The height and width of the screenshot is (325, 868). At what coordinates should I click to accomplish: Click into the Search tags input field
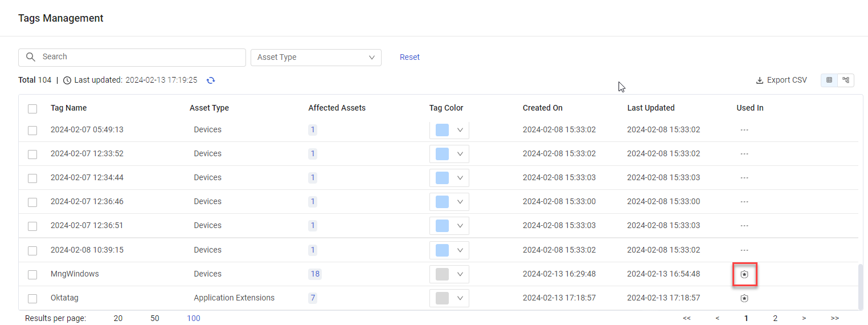[132, 57]
